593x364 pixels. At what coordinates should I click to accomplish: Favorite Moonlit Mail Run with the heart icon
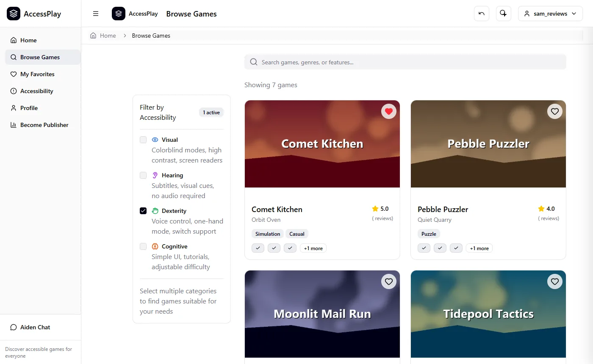[389, 281]
